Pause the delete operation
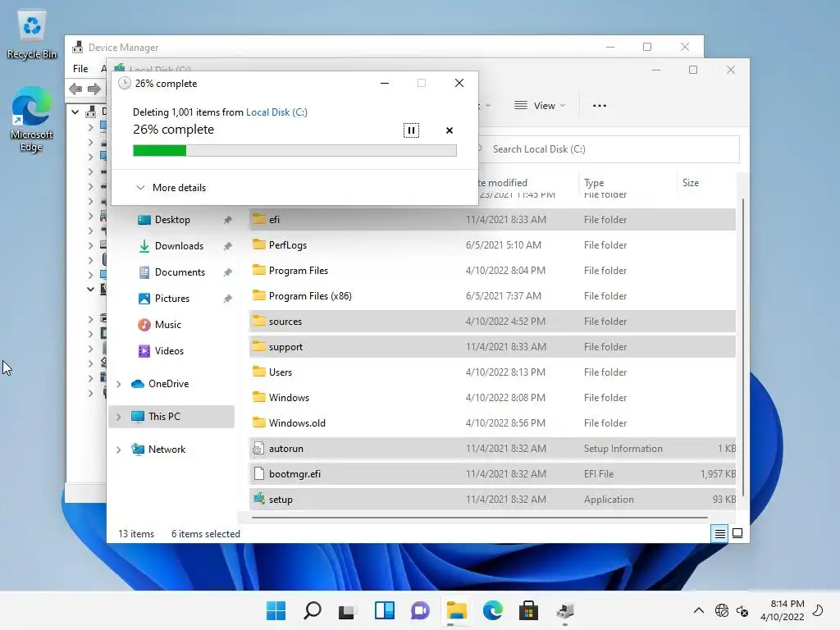Viewport: 840px width, 630px height. point(411,130)
